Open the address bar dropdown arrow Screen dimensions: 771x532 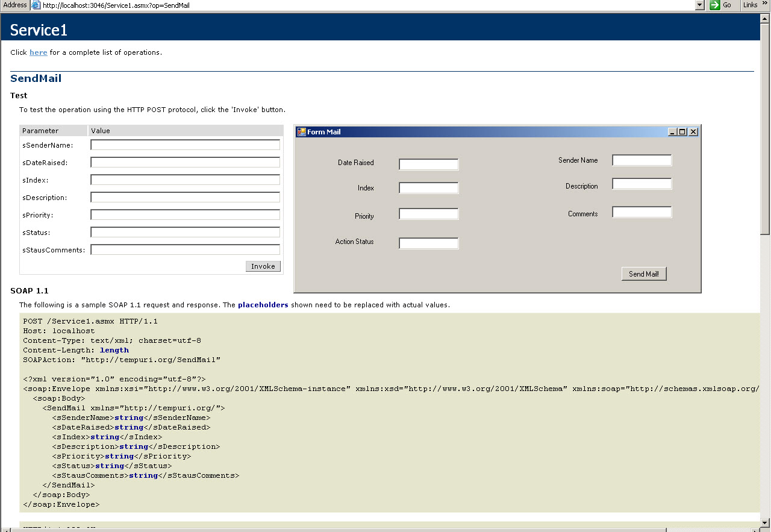699,5
